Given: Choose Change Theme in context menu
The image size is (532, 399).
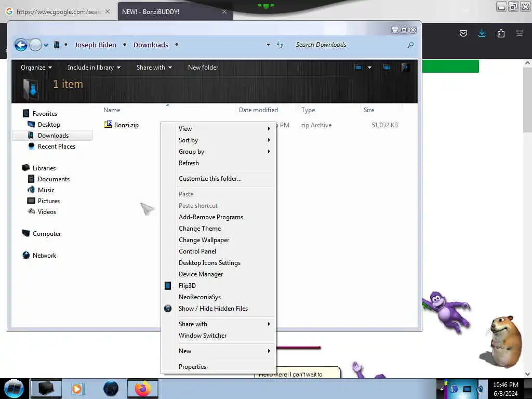Looking at the screenshot, I should click(219, 229).
